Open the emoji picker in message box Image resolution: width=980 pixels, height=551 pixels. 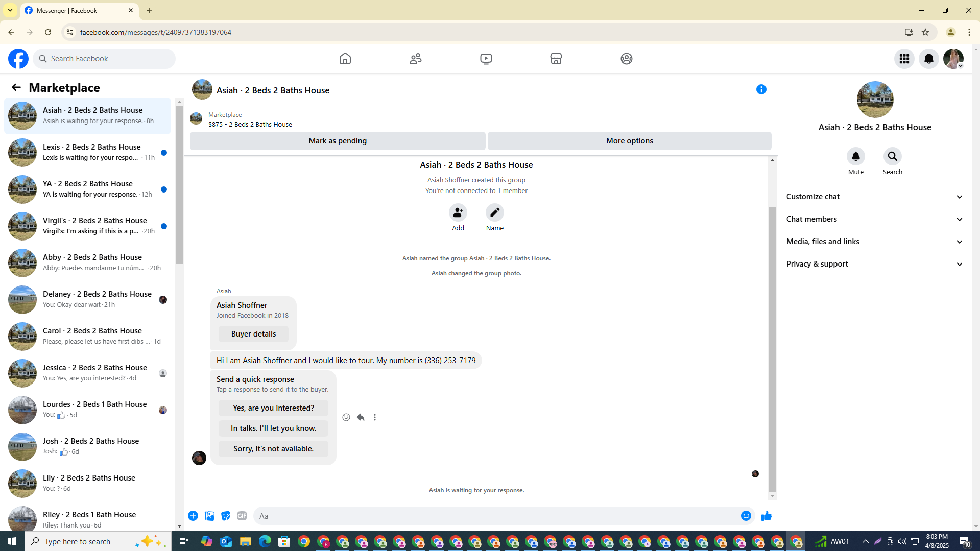(746, 516)
